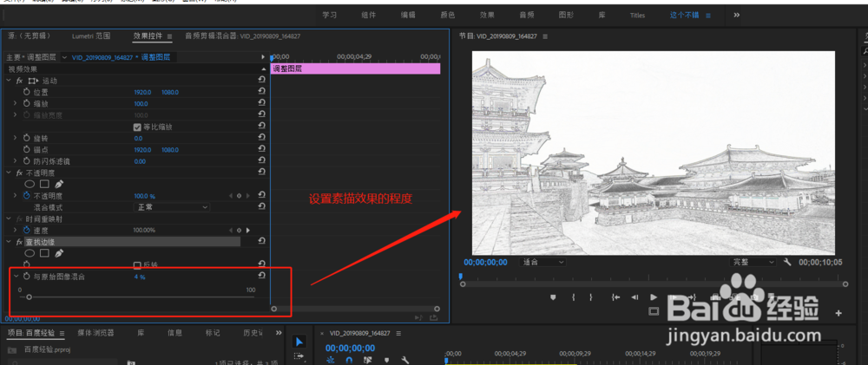Viewport: 868px width, 365px height.
Task: Reset the 混合模式 parameter
Action: [x=261, y=207]
